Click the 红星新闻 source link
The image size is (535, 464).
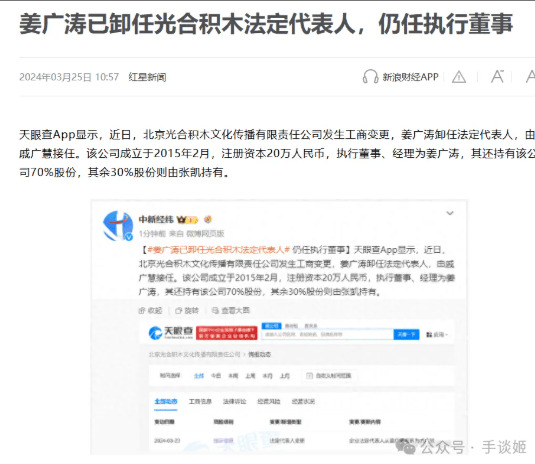click(147, 77)
